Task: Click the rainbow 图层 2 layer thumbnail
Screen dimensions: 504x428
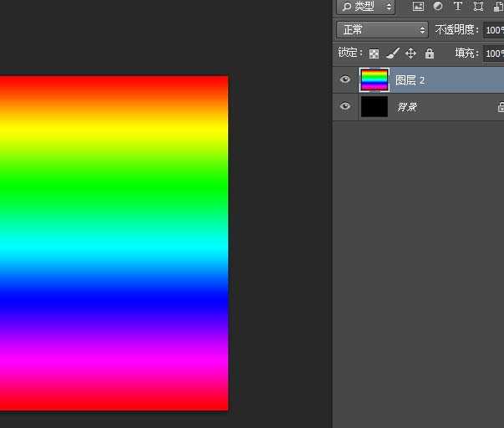Action: [x=374, y=80]
